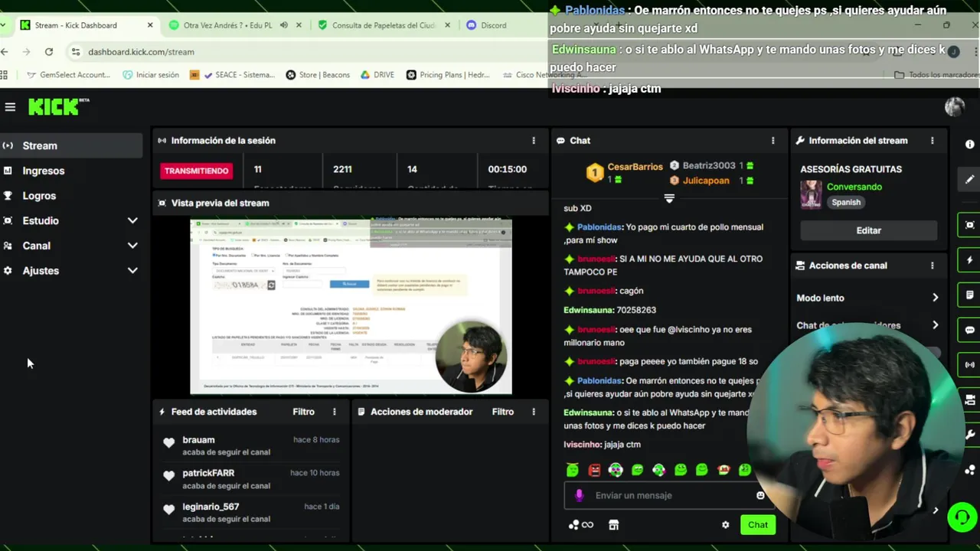Open chat settings gear icon
This screenshot has height=551, width=980.
point(725,525)
